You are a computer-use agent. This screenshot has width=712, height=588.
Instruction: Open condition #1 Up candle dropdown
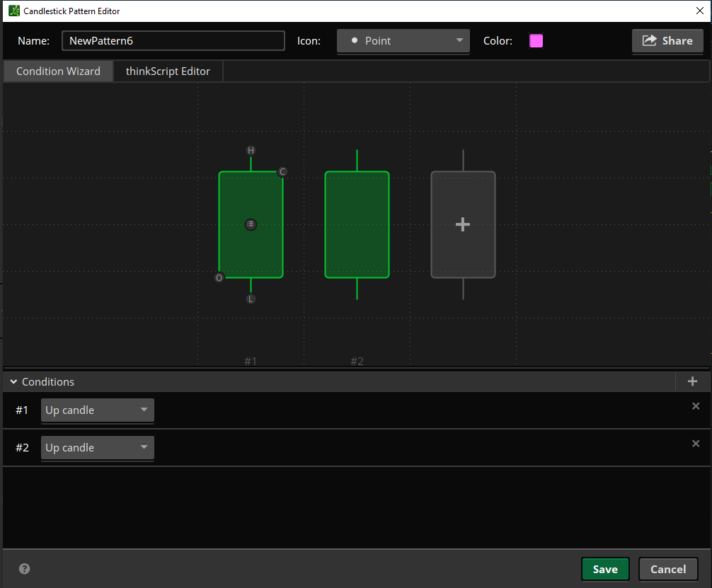coord(97,410)
